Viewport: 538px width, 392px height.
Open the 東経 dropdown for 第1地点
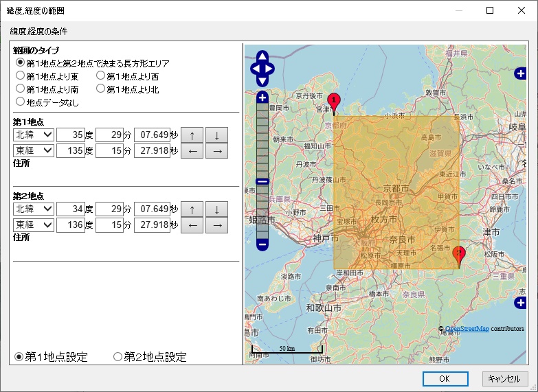tap(33, 150)
